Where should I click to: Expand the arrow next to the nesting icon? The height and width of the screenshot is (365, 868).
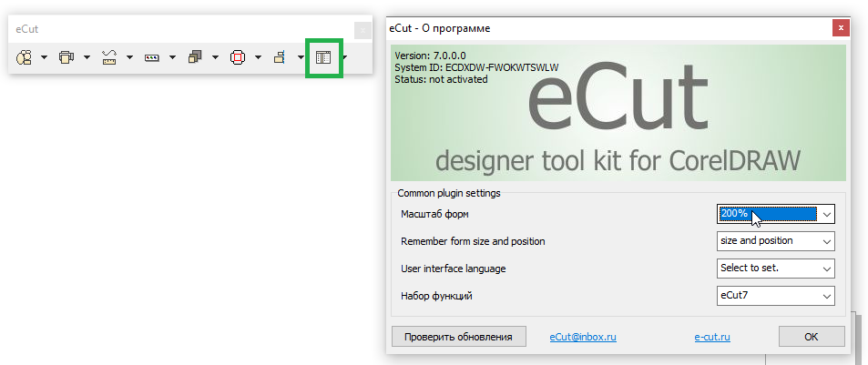[x=44, y=57]
